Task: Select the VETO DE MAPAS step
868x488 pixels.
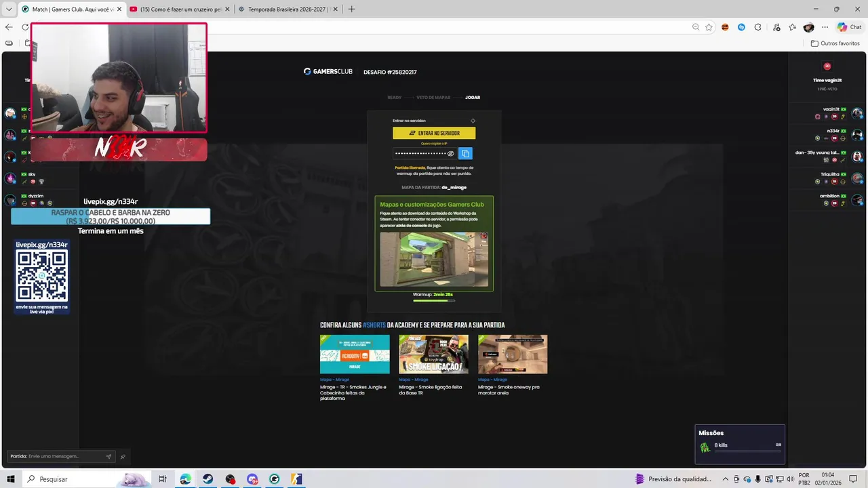Action: coord(433,98)
